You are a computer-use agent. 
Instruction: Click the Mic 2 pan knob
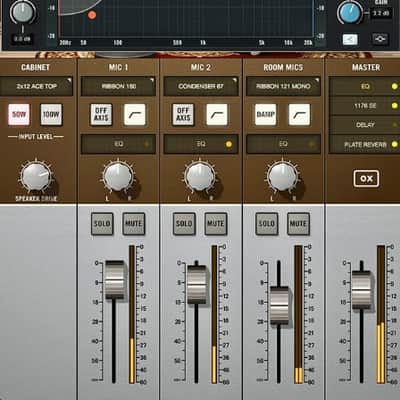pyautogui.click(x=200, y=176)
